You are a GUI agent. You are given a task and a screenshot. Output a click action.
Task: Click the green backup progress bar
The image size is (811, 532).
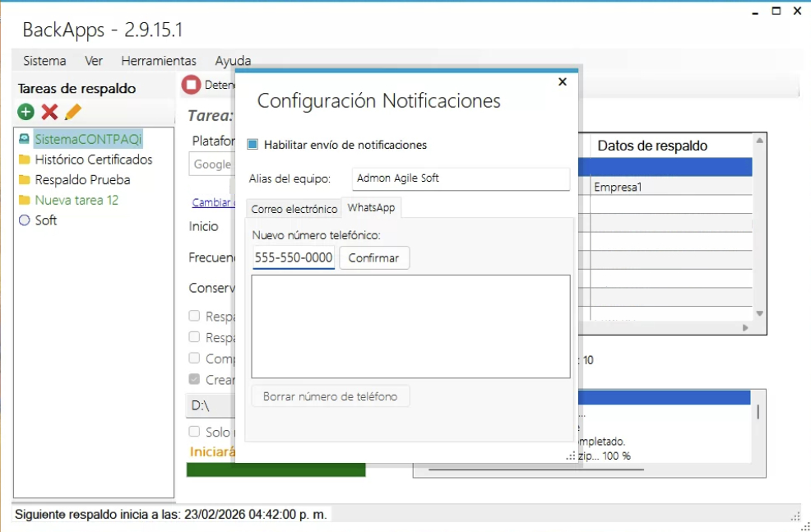276,470
